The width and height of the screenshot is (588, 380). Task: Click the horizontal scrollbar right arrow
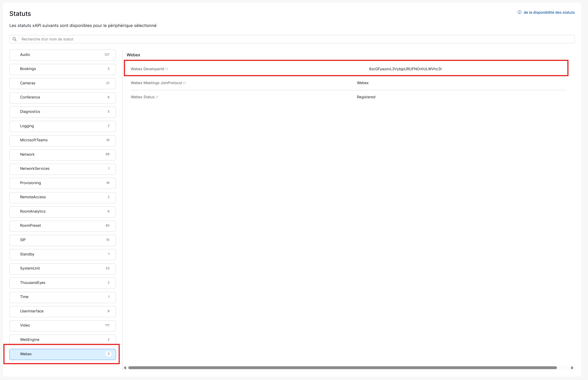[x=572, y=368]
